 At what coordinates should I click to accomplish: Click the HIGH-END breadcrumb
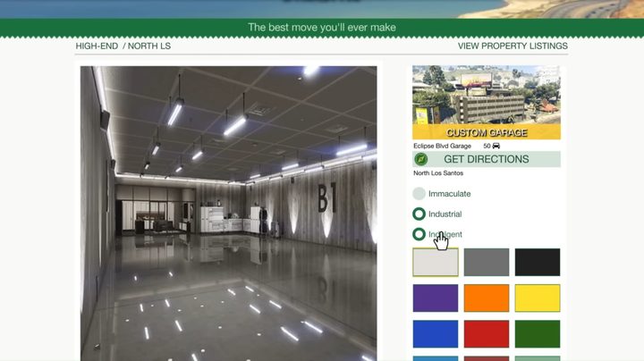97,46
